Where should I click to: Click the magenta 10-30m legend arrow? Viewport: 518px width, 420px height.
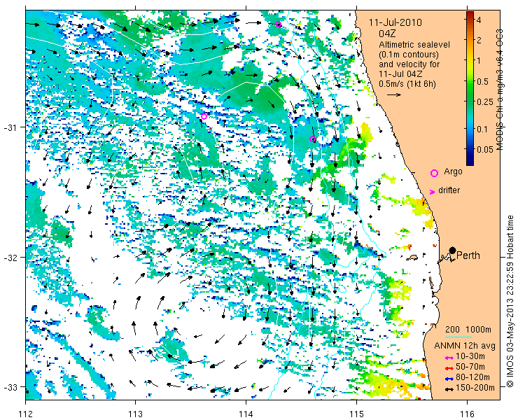click(449, 358)
